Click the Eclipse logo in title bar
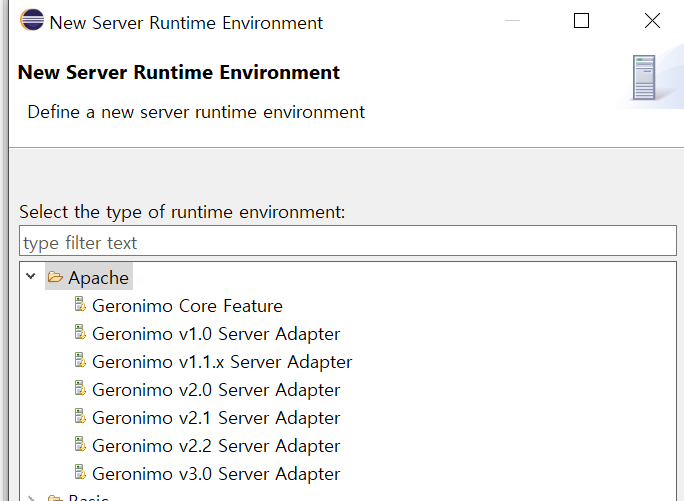 click(x=32, y=20)
